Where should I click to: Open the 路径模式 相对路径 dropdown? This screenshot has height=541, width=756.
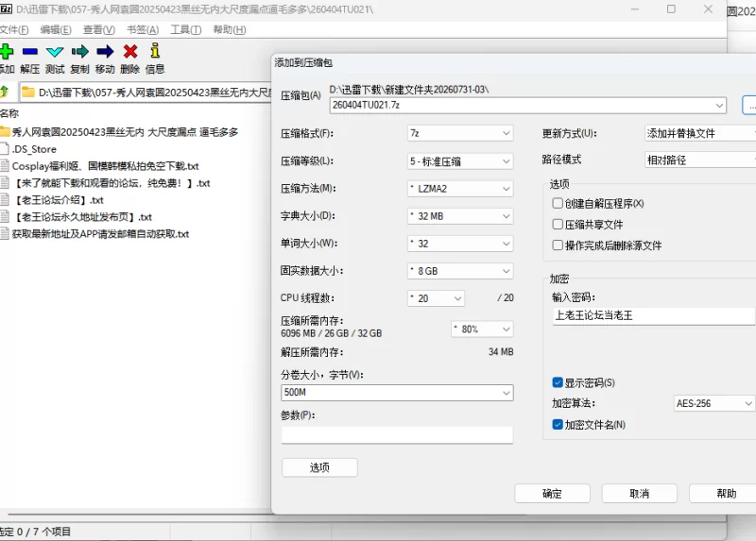[700, 160]
